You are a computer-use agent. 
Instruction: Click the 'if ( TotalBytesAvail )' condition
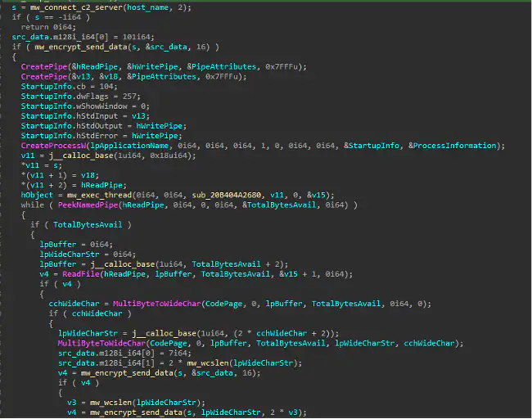(x=81, y=224)
